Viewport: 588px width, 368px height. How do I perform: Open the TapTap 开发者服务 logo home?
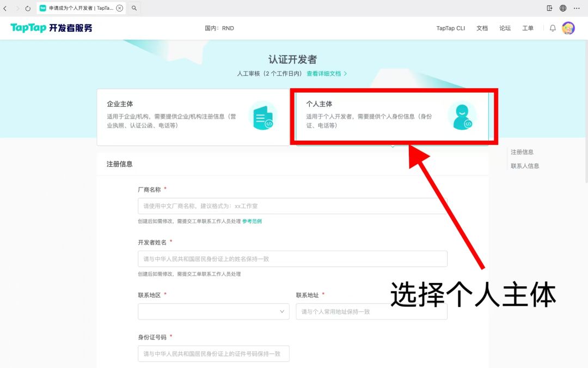tap(51, 28)
